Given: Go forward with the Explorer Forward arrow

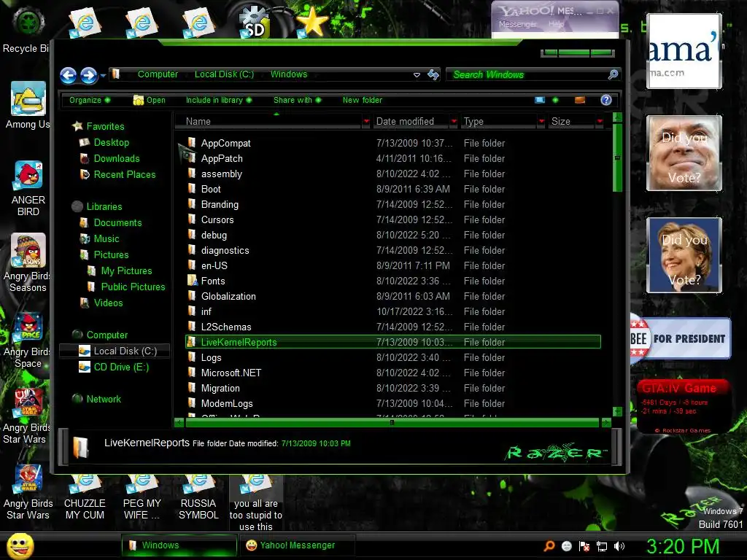Looking at the screenshot, I should (88, 75).
